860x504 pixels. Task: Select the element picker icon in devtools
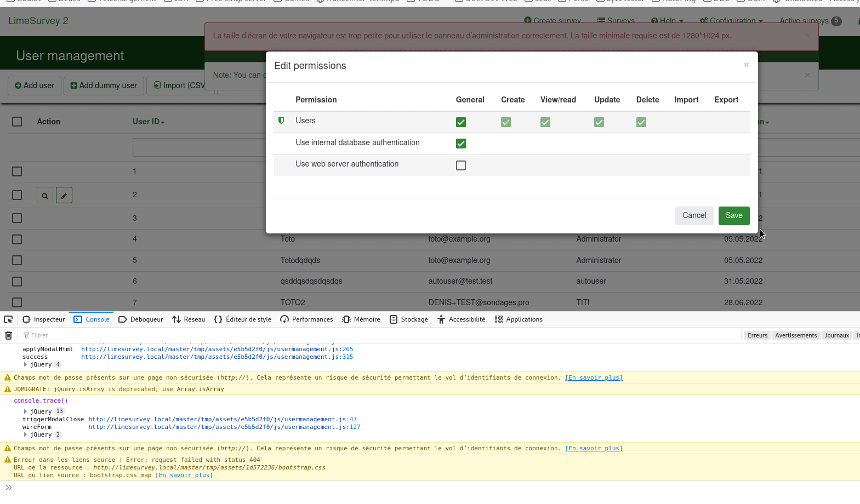click(8, 319)
